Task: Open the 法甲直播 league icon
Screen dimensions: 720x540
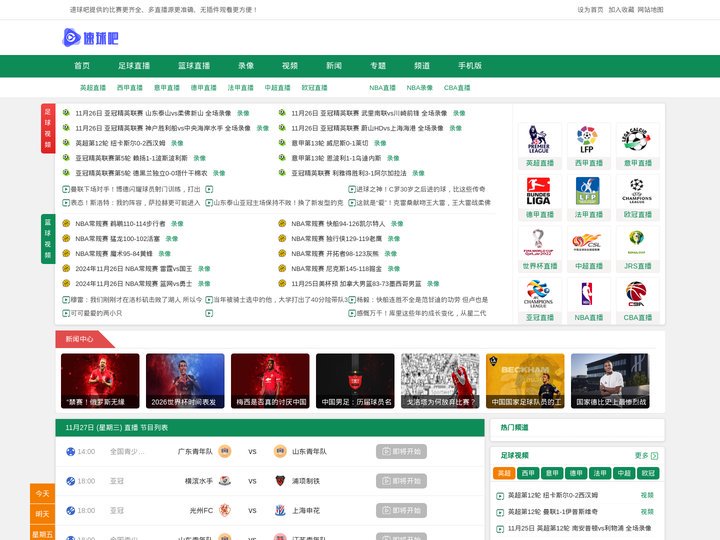Action: (588, 191)
